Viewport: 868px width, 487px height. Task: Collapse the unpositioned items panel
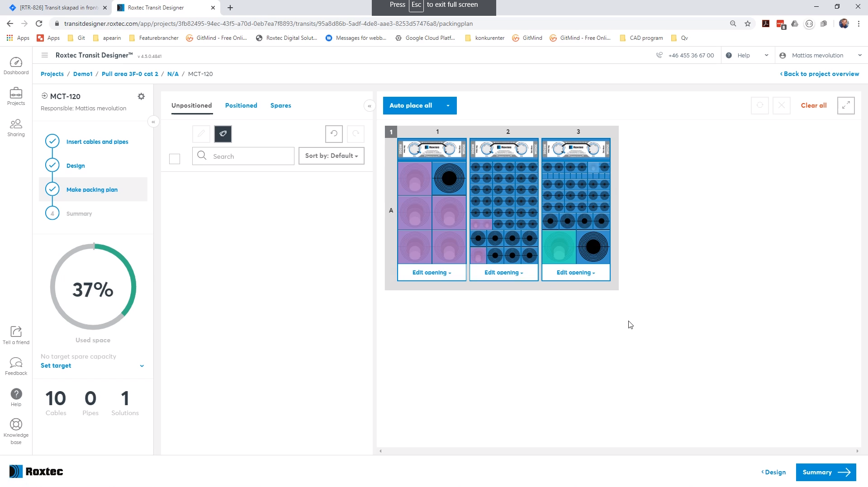370,106
